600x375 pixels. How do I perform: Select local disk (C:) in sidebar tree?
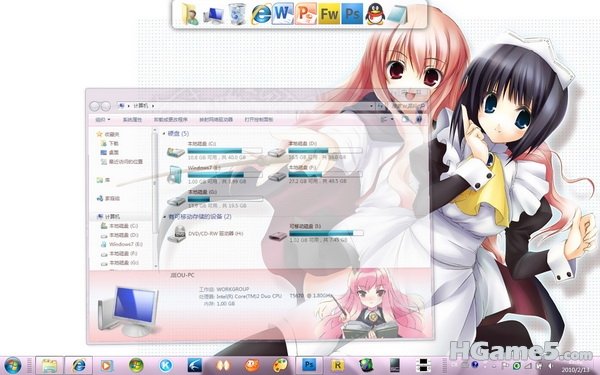coord(119,226)
